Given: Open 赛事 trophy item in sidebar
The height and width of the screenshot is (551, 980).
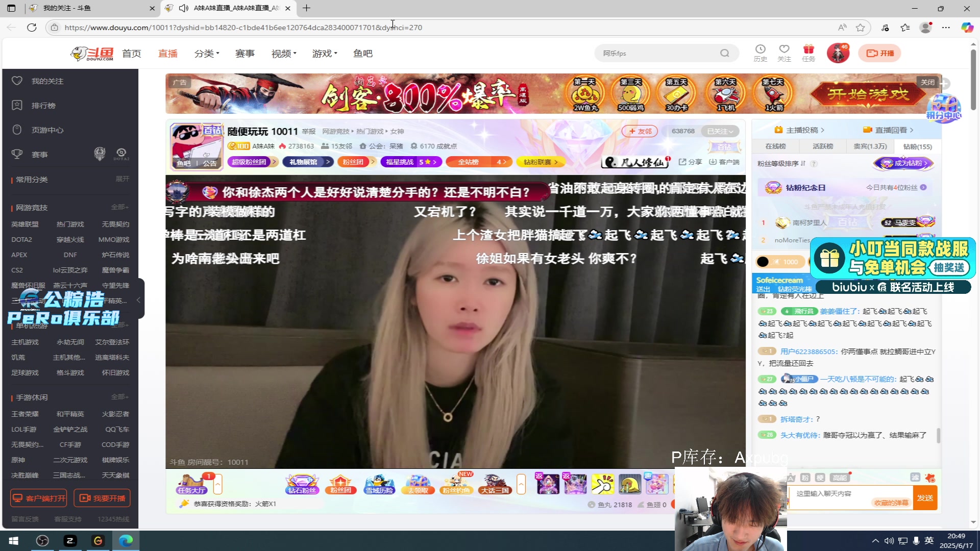Looking at the screenshot, I should 31,155.
